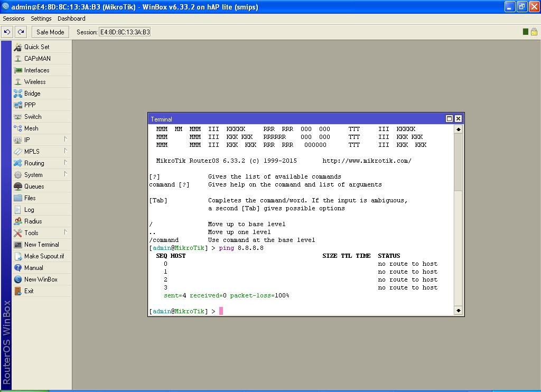Image resolution: width=541 pixels, height=392 pixels.
Task: Click the Switch icon in sidebar
Action: 18,117
